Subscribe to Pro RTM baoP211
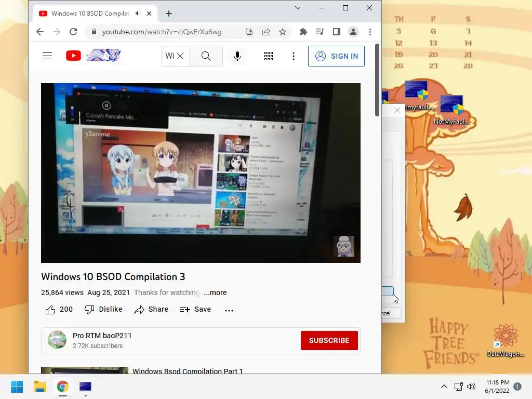The image size is (532, 399). [x=329, y=340]
